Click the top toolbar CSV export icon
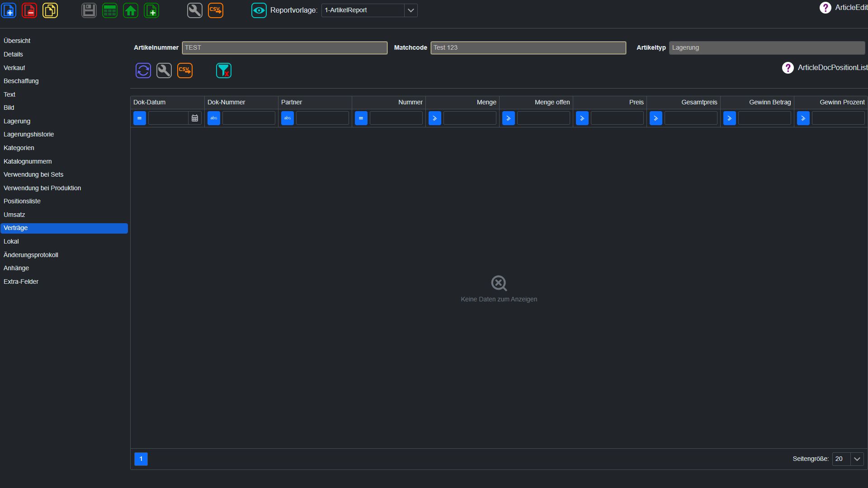Viewport: 868px width, 488px height. coord(216,10)
